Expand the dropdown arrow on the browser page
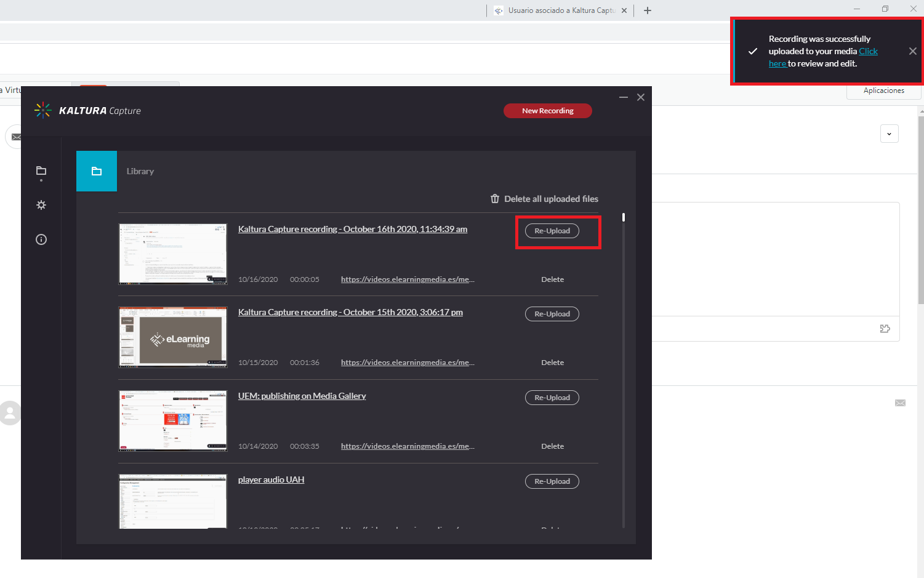Screen dimensions: 924x578 coord(889,134)
